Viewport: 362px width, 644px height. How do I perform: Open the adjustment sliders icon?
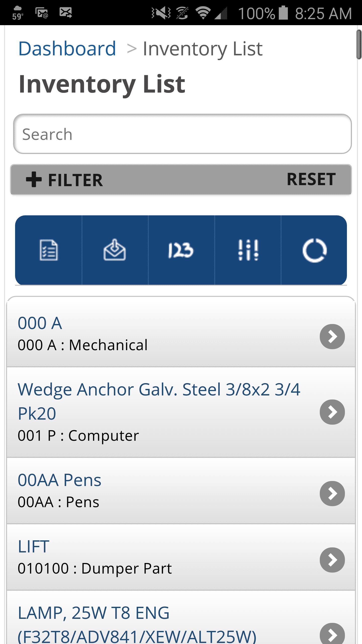coord(248,250)
